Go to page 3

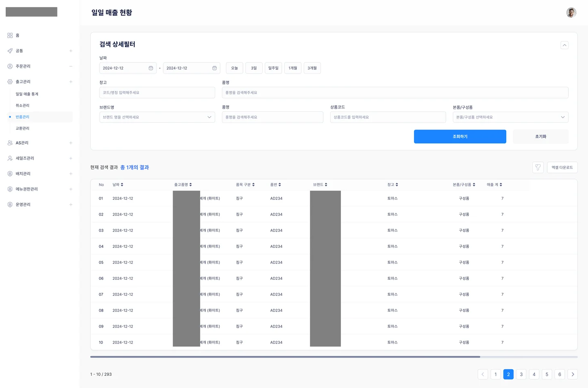[x=521, y=374]
